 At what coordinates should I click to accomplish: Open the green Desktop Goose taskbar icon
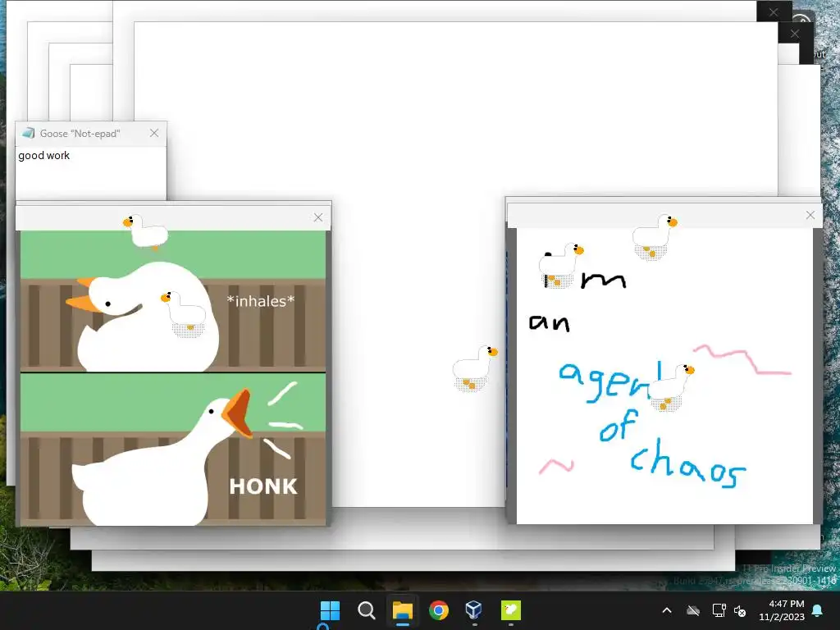[x=510, y=610]
